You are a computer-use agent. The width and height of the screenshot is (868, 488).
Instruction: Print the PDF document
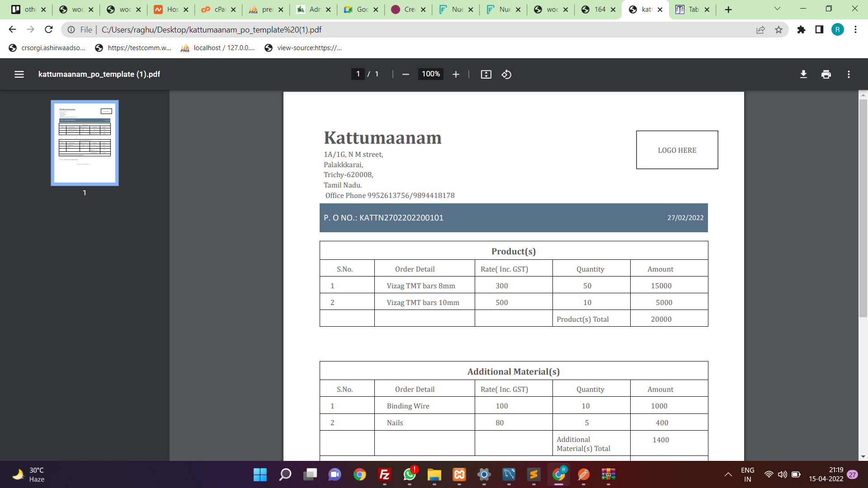(x=826, y=74)
